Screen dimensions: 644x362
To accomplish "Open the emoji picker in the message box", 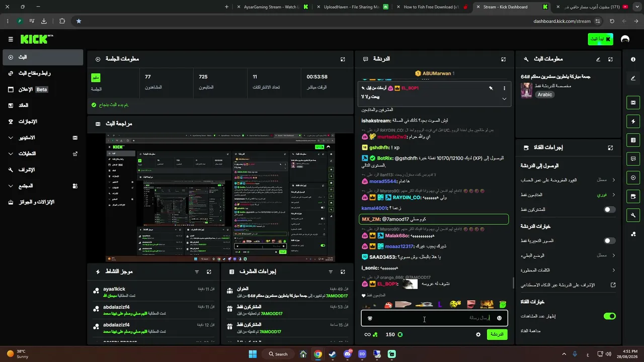I will coord(499,318).
